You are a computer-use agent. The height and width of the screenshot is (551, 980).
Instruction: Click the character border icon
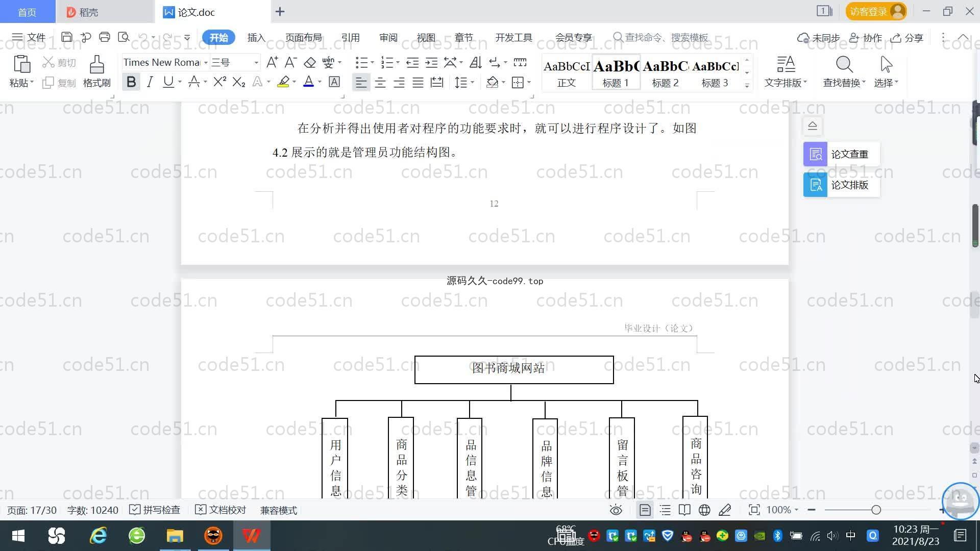(x=334, y=82)
